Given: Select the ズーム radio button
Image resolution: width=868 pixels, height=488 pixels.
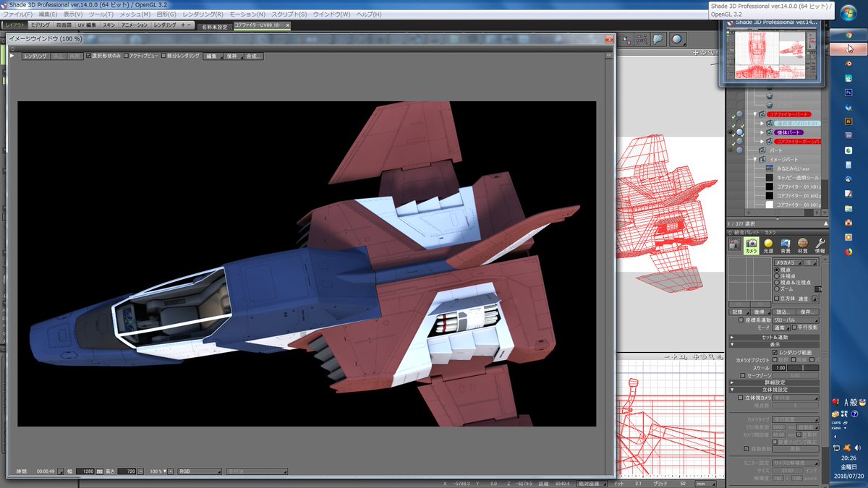Looking at the screenshot, I should click(x=776, y=288).
